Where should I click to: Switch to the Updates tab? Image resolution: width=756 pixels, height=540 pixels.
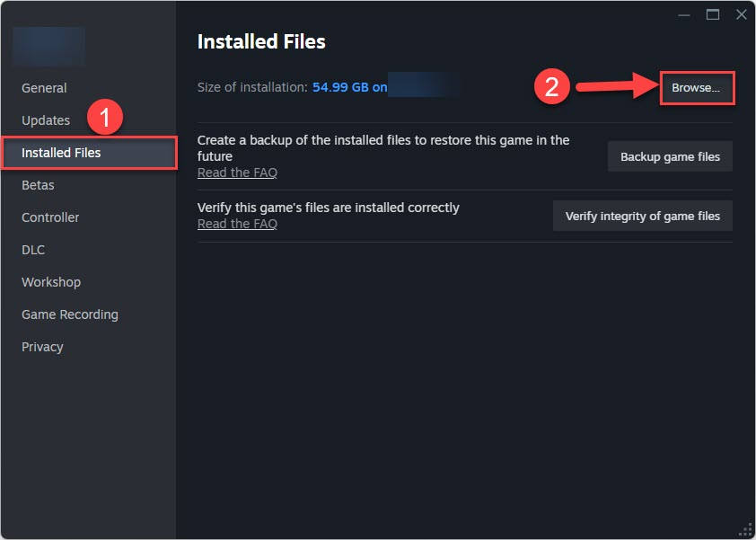click(x=46, y=120)
